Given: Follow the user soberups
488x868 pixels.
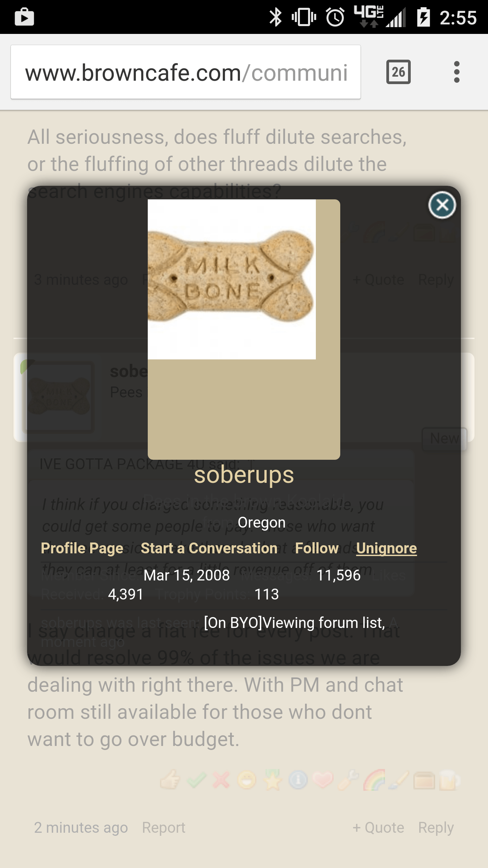Looking at the screenshot, I should (317, 548).
